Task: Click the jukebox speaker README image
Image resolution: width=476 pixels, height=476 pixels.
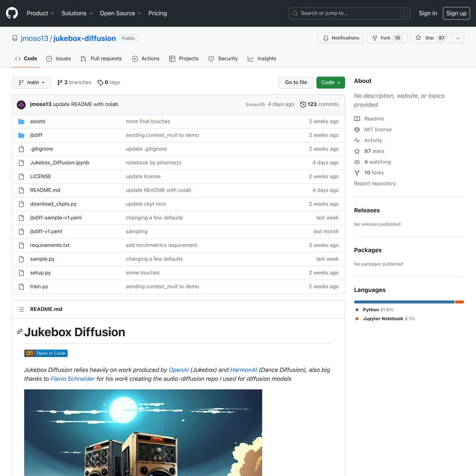Action: [143, 433]
